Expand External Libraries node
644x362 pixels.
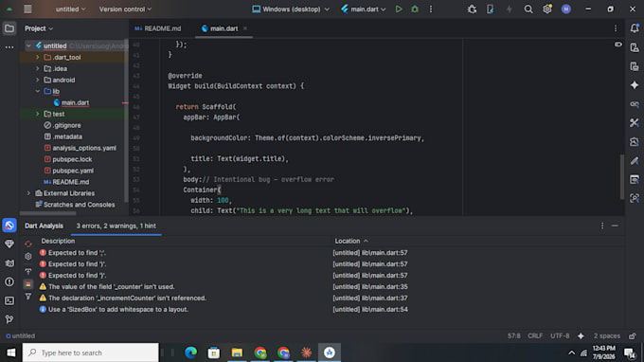(28, 193)
